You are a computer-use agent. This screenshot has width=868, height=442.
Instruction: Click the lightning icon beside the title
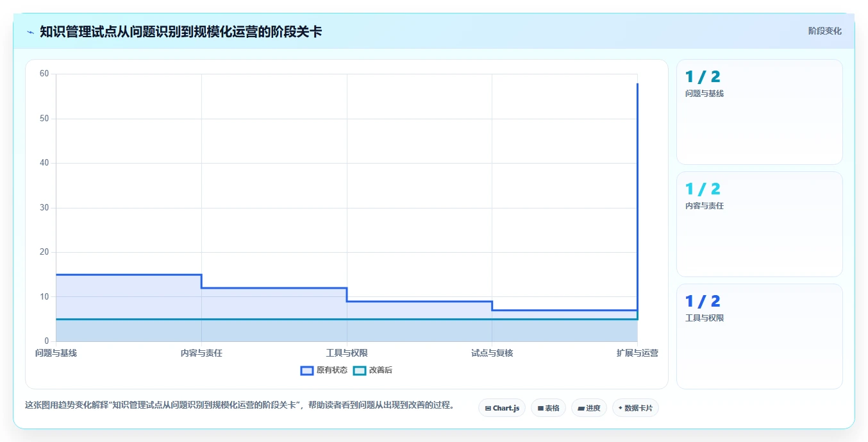pyautogui.click(x=31, y=31)
